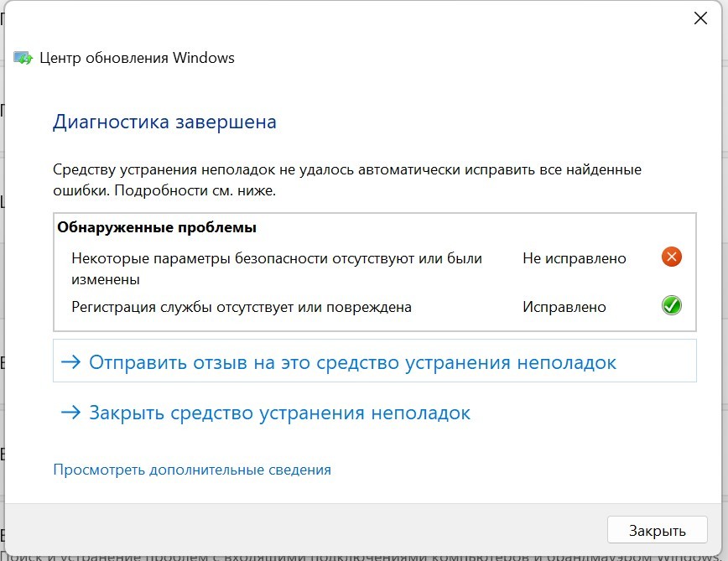Select 'Некоторые параметры безопасности отсутствуют' problem row
Image resolution: width=728 pixels, height=561 pixels.
(x=375, y=268)
